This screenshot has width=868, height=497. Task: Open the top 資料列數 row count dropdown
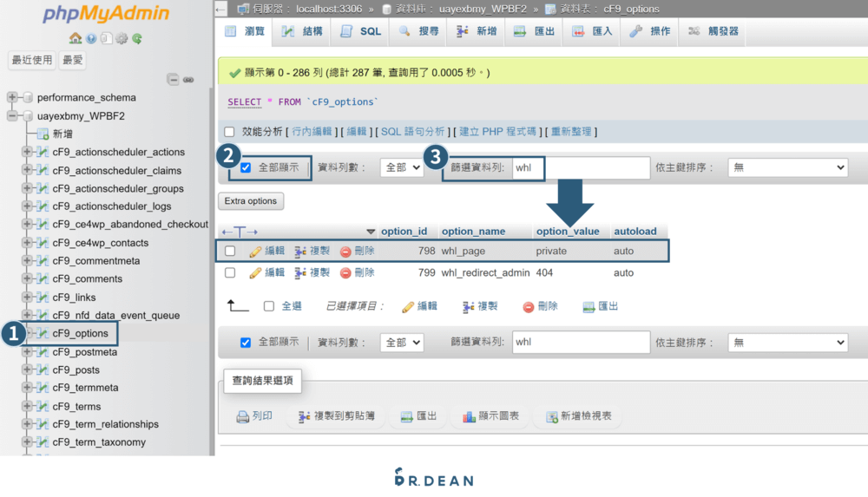402,167
